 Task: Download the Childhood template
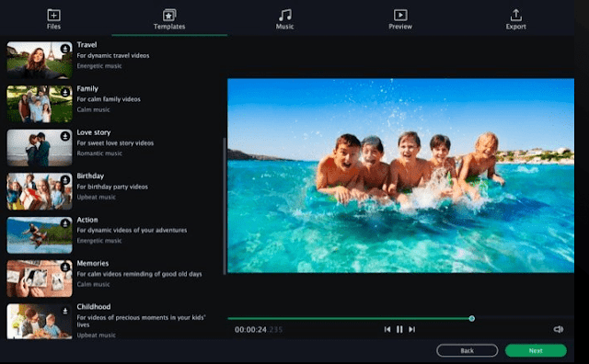tap(65, 311)
